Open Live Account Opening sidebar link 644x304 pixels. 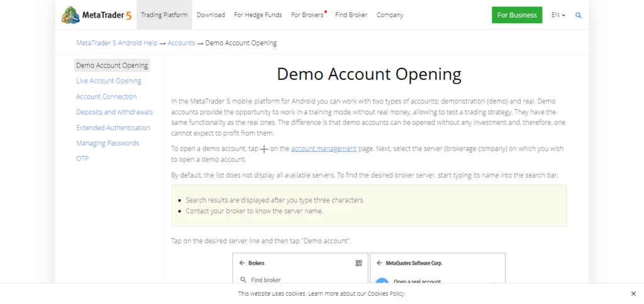(109, 81)
